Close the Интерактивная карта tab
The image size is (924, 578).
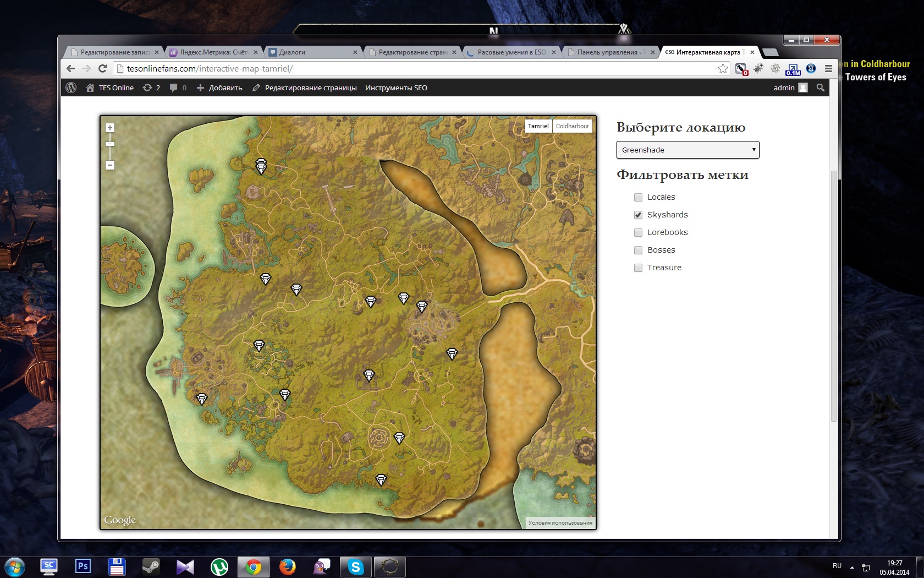pos(752,52)
